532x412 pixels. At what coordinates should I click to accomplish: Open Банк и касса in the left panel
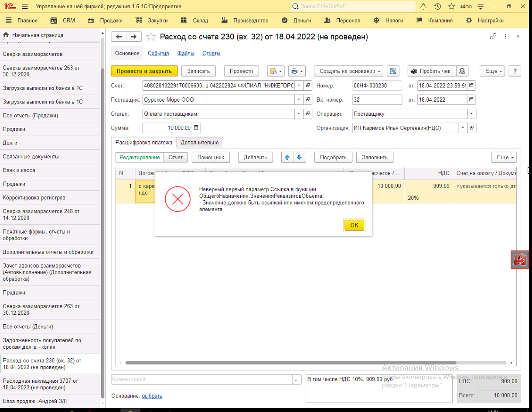tap(50, 170)
